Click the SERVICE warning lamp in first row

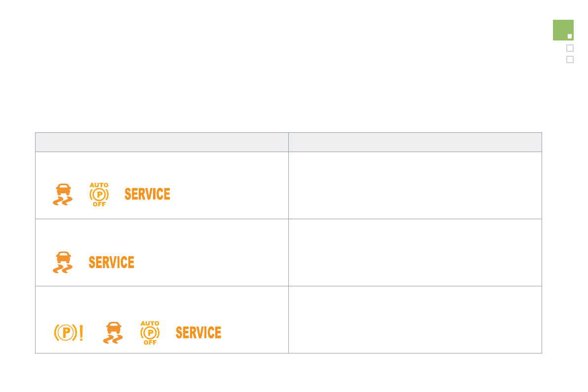(x=147, y=195)
